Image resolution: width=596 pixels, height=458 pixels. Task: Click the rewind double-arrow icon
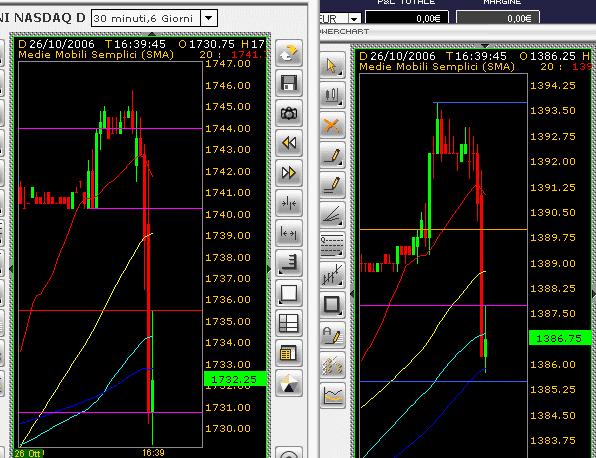[x=288, y=143]
